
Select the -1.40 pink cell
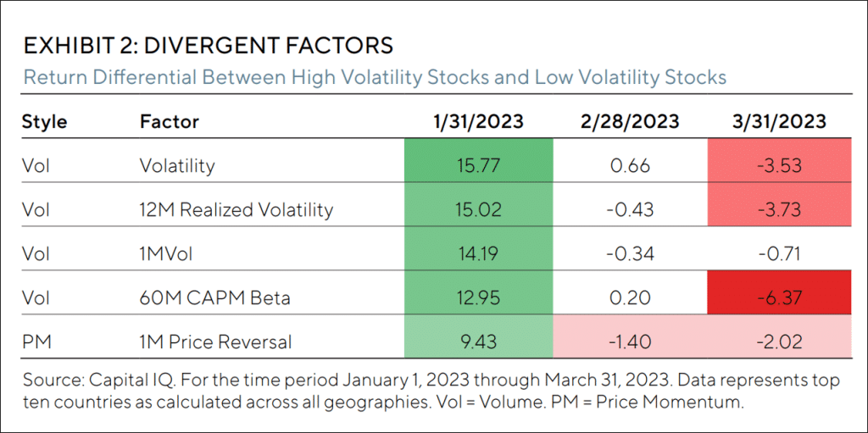point(628,342)
